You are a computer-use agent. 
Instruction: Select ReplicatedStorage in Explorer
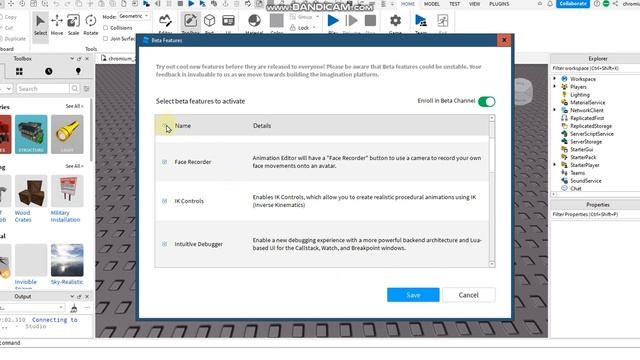[x=591, y=126]
